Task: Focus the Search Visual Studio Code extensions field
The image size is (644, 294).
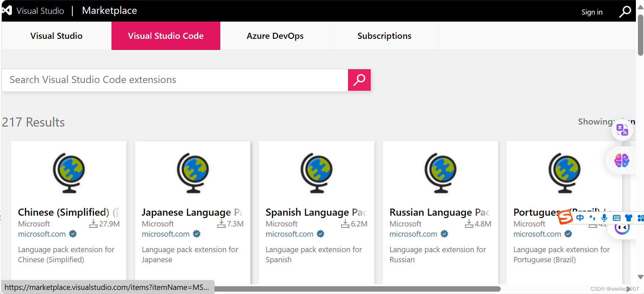Action: [175, 80]
